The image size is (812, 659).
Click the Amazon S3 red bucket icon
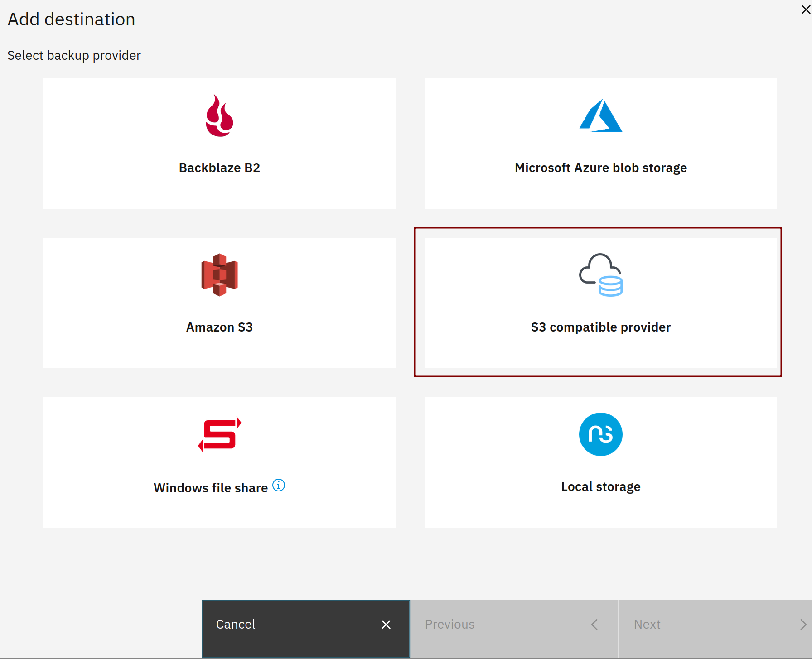click(x=220, y=275)
